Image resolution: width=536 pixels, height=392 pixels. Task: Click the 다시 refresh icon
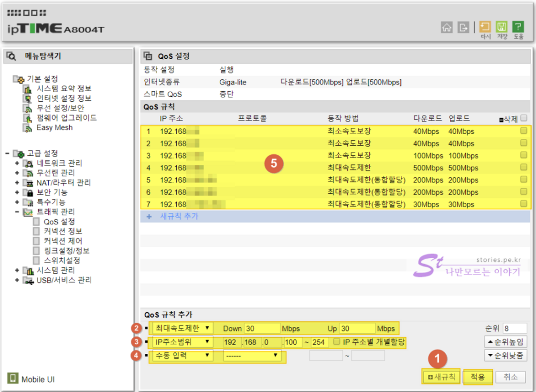click(x=485, y=27)
